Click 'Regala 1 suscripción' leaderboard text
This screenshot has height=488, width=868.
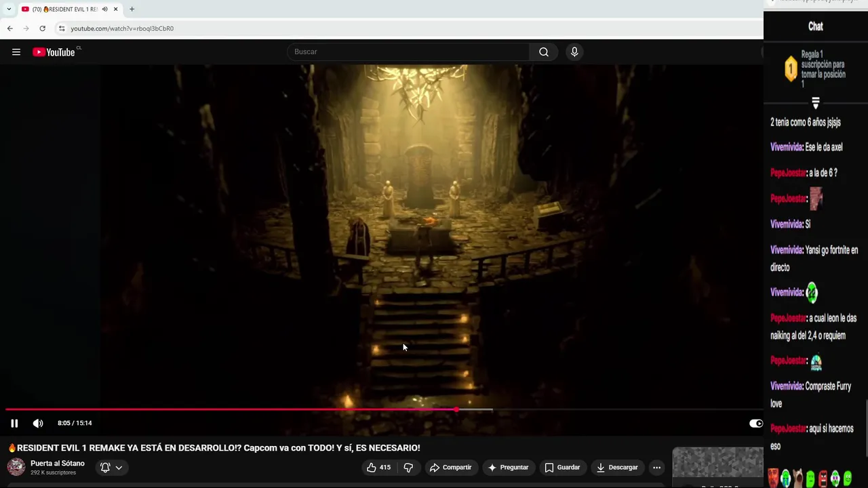(x=823, y=69)
